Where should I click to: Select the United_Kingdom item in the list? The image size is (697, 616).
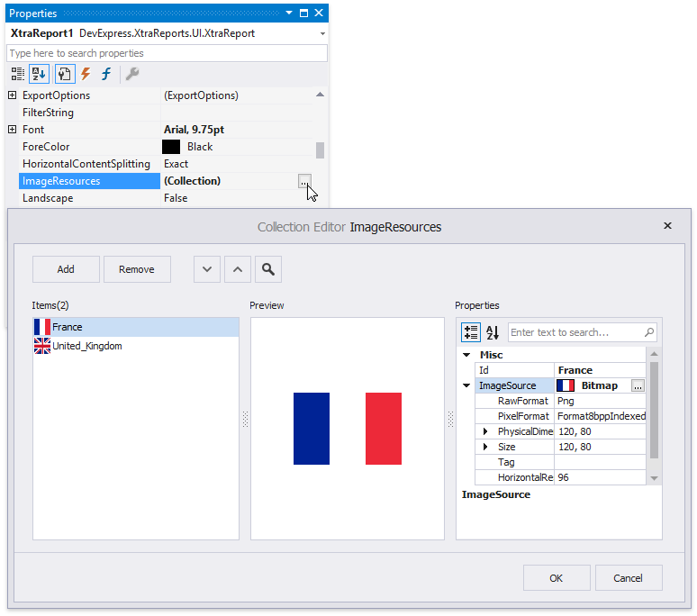[x=136, y=346]
